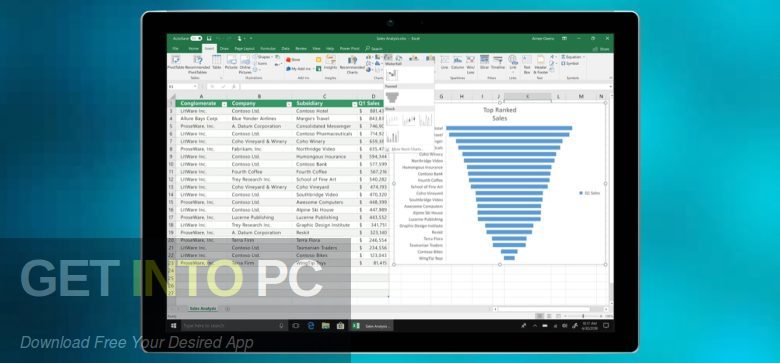Click the Table icon
Viewport: 780px width, 363px height.
click(216, 62)
